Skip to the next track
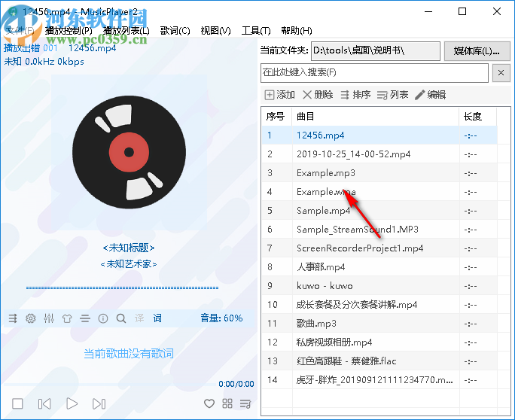The width and height of the screenshot is (515, 420). click(99, 403)
